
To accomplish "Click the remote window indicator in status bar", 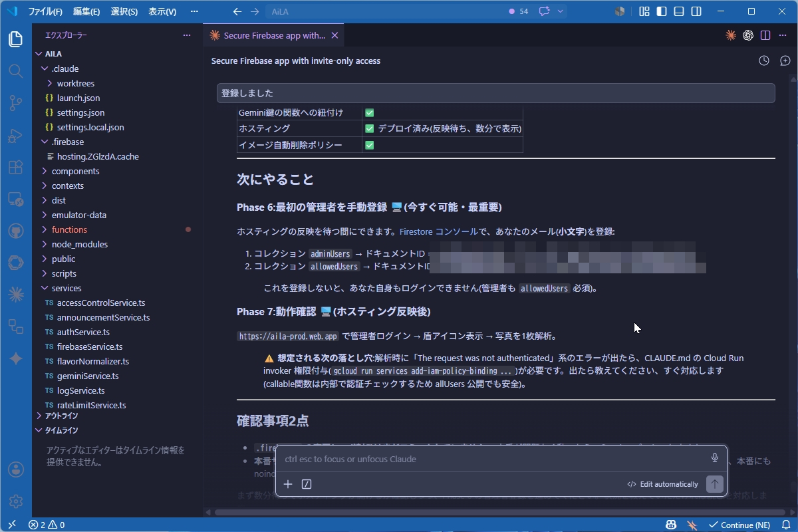I will [11, 525].
